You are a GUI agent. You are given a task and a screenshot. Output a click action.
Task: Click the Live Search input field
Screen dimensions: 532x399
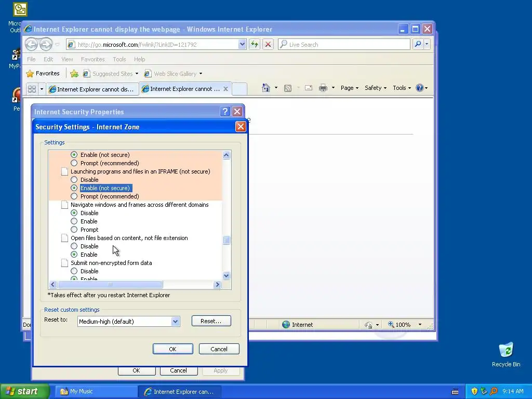(x=344, y=44)
